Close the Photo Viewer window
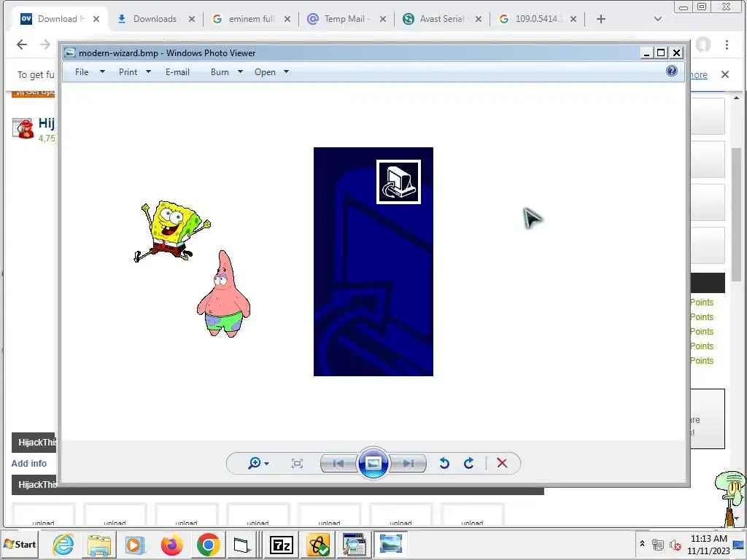 pyautogui.click(x=676, y=52)
